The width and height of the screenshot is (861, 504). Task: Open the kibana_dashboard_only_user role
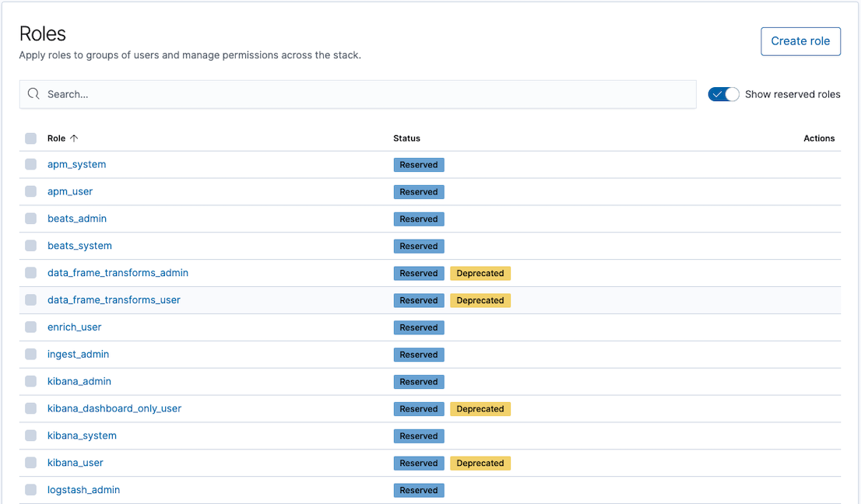[114, 408]
